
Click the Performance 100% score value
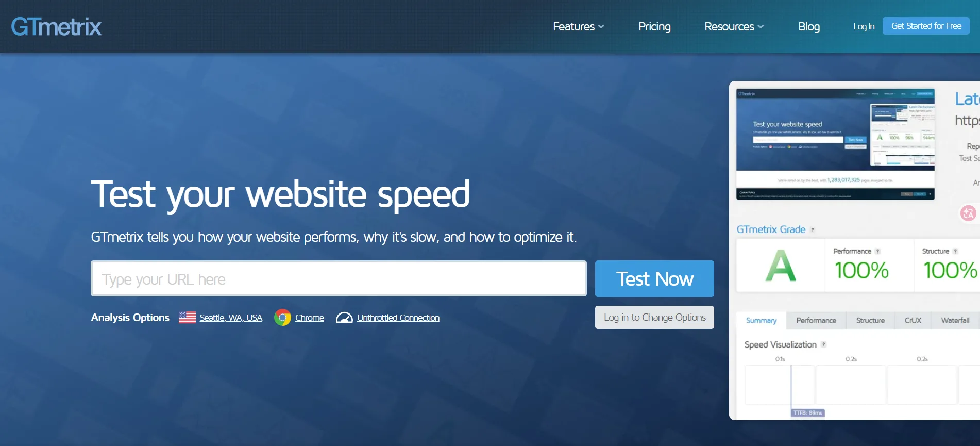pyautogui.click(x=861, y=270)
